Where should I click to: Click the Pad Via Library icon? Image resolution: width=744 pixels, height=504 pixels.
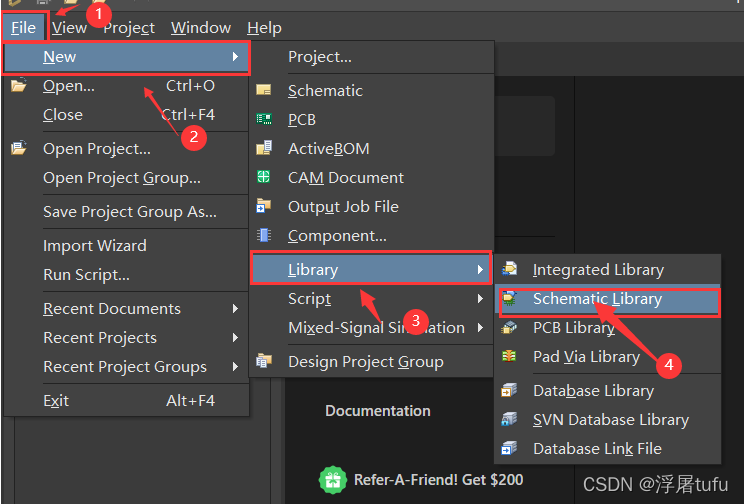click(x=509, y=356)
